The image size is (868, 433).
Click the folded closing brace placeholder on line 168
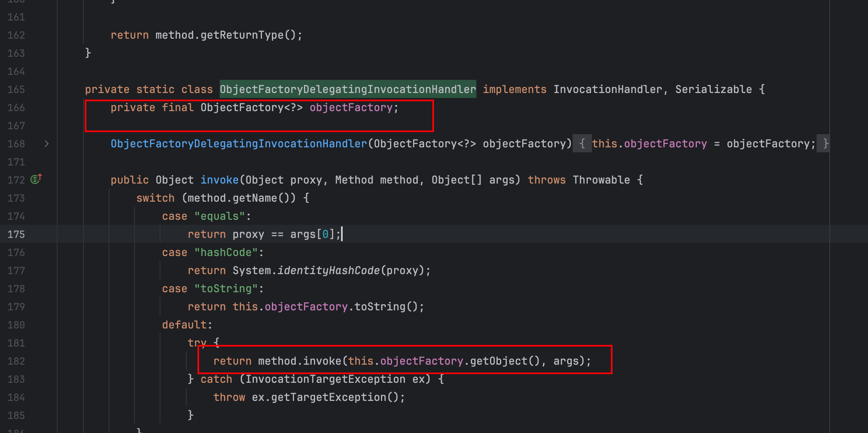pos(823,144)
